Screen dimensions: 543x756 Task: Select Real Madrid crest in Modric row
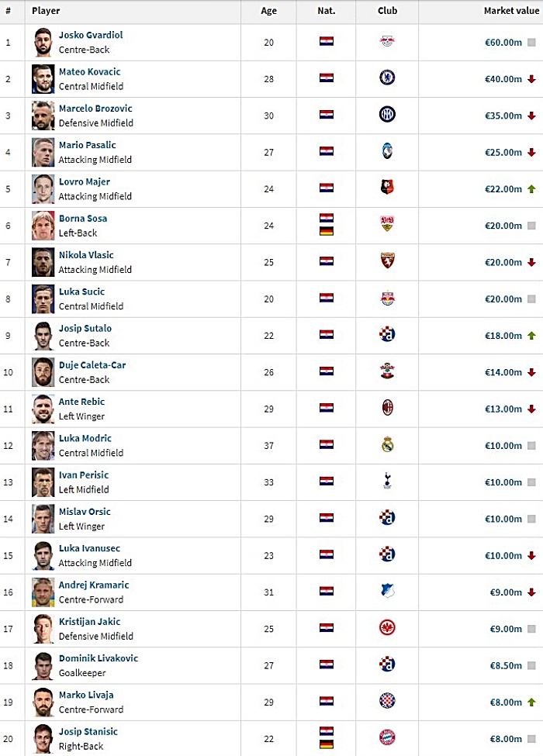(387, 444)
